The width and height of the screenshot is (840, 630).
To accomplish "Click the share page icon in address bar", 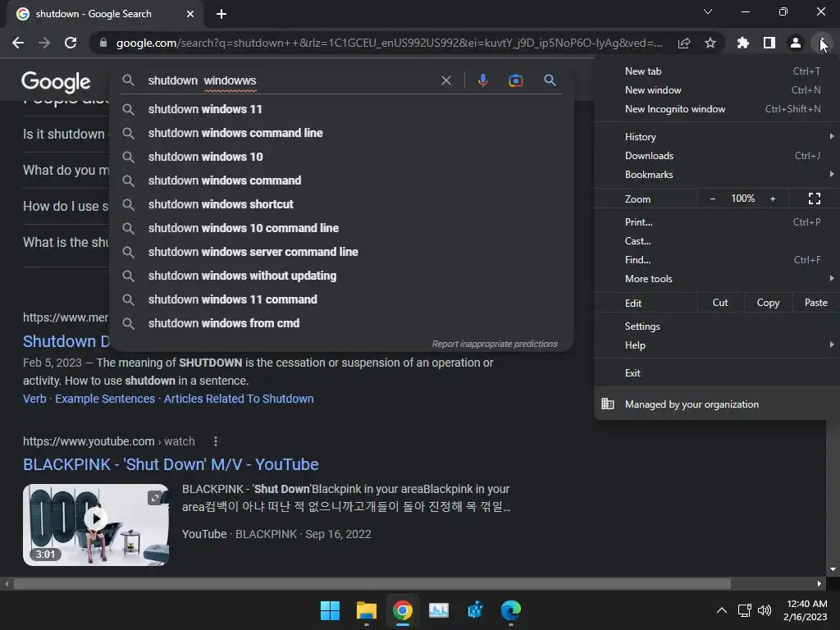I will [684, 43].
